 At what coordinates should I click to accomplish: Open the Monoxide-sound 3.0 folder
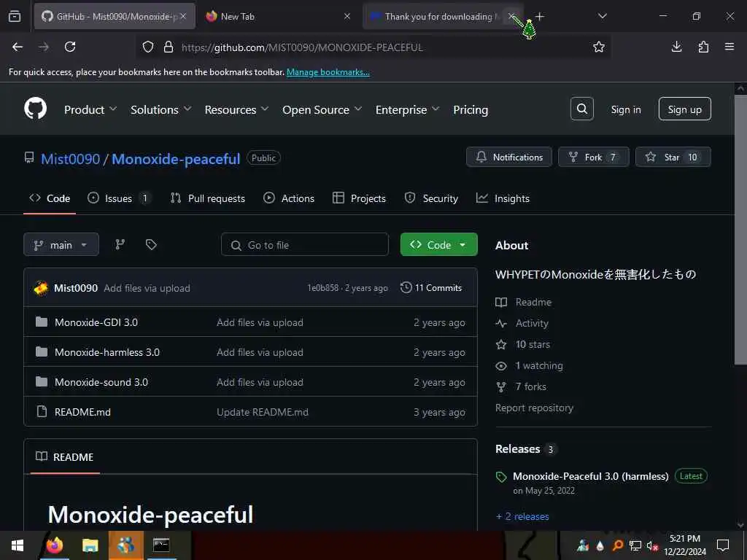pos(101,382)
